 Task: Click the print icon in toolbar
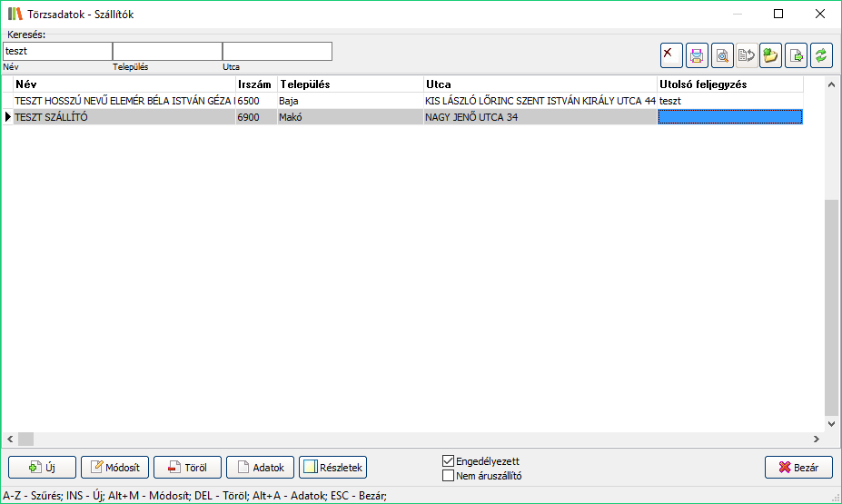pos(697,55)
